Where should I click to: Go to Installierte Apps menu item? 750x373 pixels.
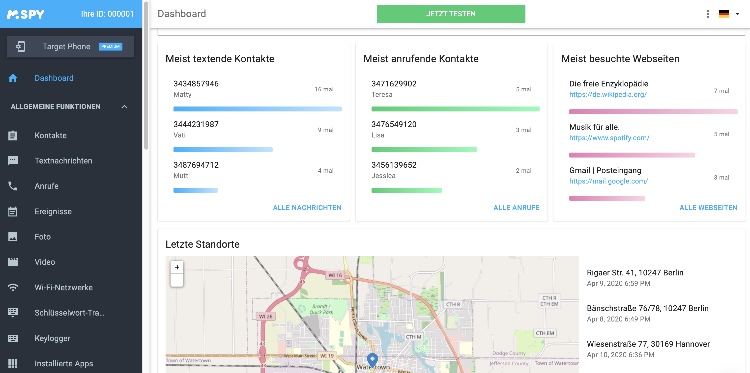[x=64, y=363]
